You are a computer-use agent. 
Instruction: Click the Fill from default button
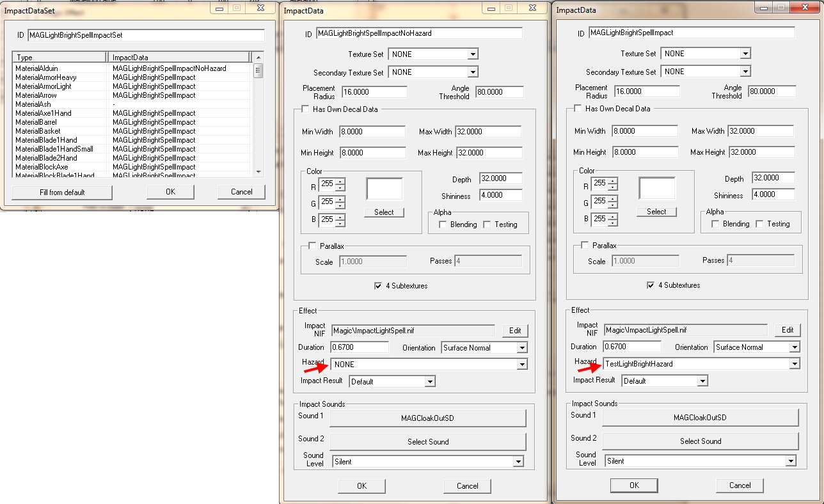click(x=62, y=192)
